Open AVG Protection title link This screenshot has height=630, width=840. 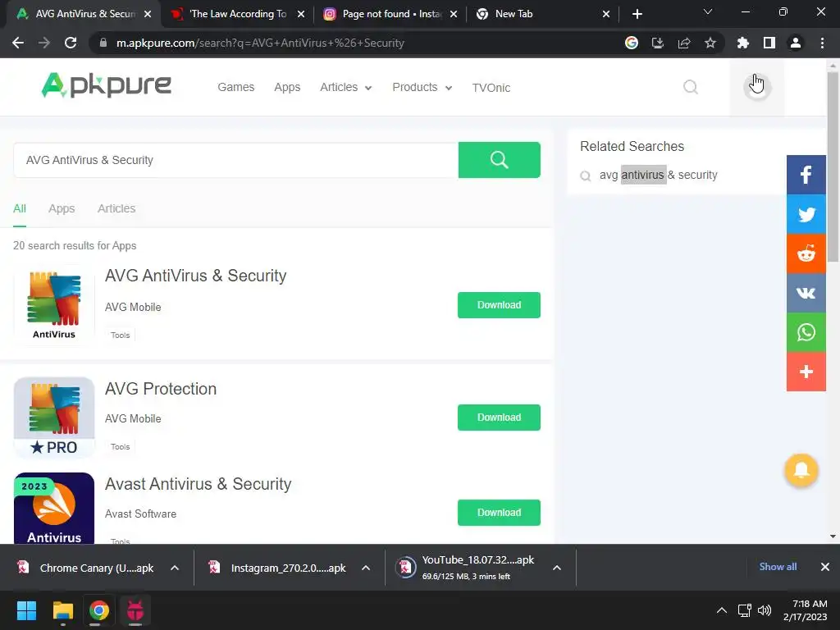pyautogui.click(x=161, y=388)
